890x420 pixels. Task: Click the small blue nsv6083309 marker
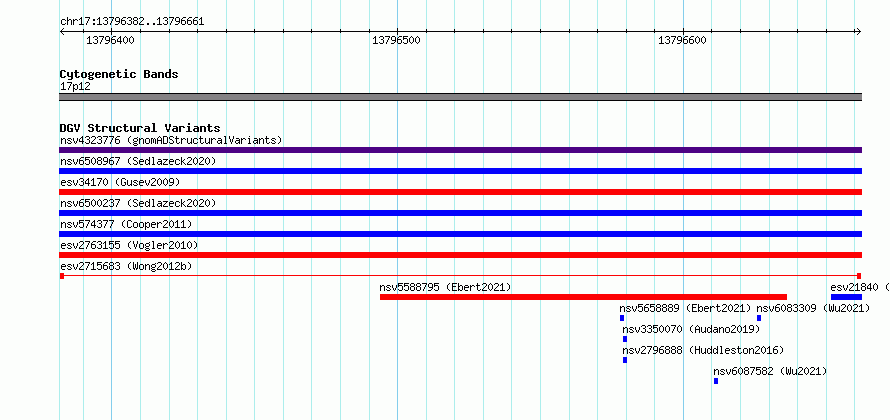click(x=759, y=318)
